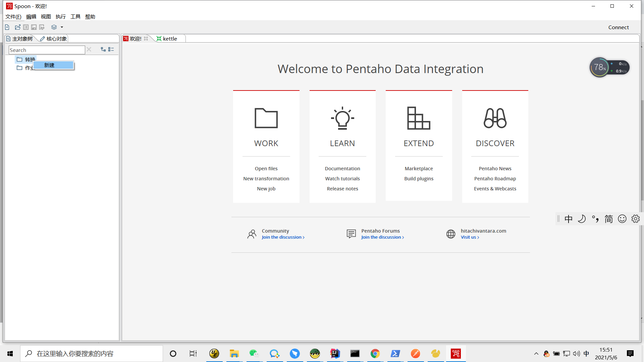Click the New job link
This screenshot has height=362, width=644.
266,189
